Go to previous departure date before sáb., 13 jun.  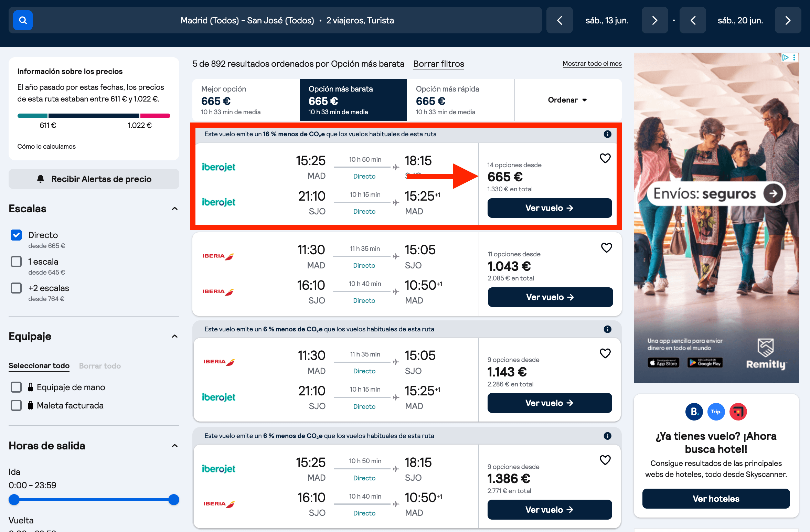(x=559, y=20)
